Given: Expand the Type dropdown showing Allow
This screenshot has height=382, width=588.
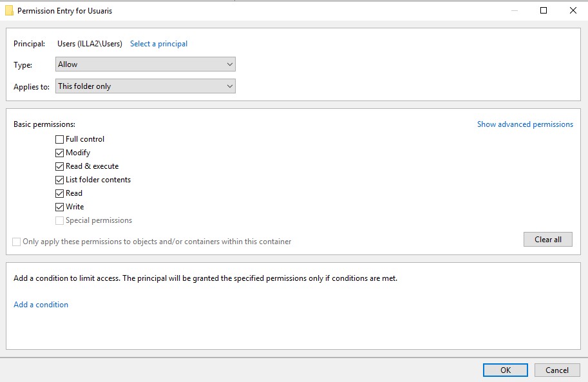Looking at the screenshot, I should coord(146,64).
